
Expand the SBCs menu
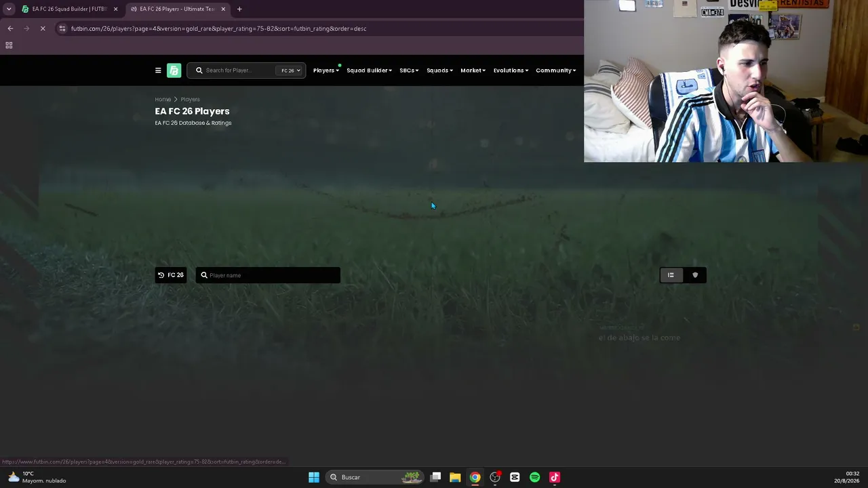click(x=409, y=70)
